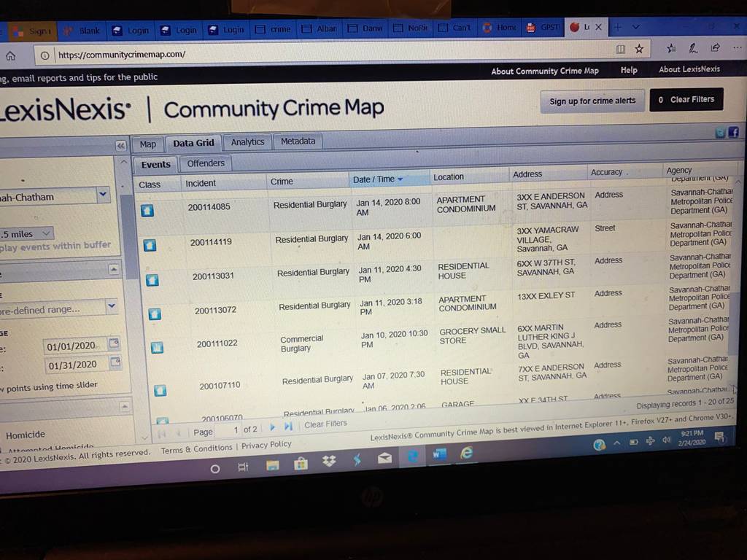Click the burglary class icon for incident 200114119

[150, 245]
